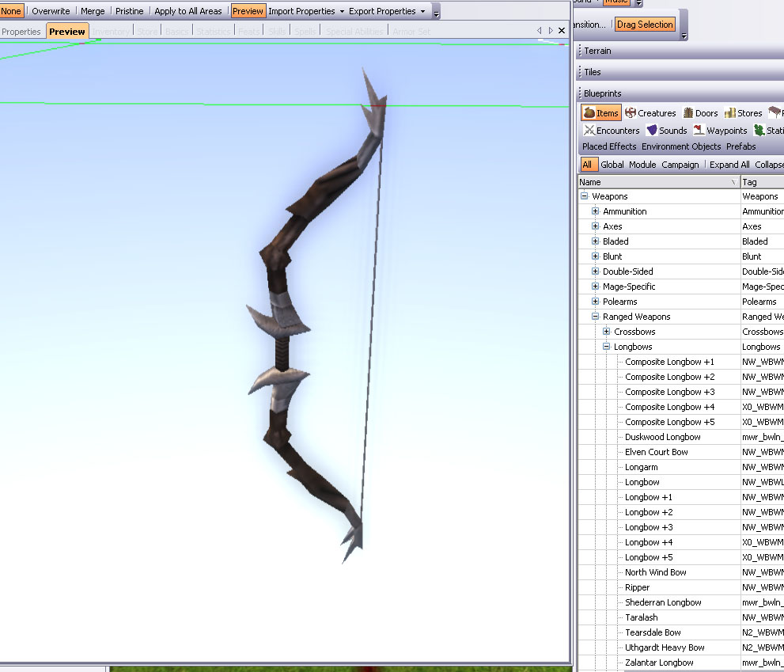The height and width of the screenshot is (672, 784).
Task: Expand the Double-Sided tree node
Action: [x=595, y=271]
